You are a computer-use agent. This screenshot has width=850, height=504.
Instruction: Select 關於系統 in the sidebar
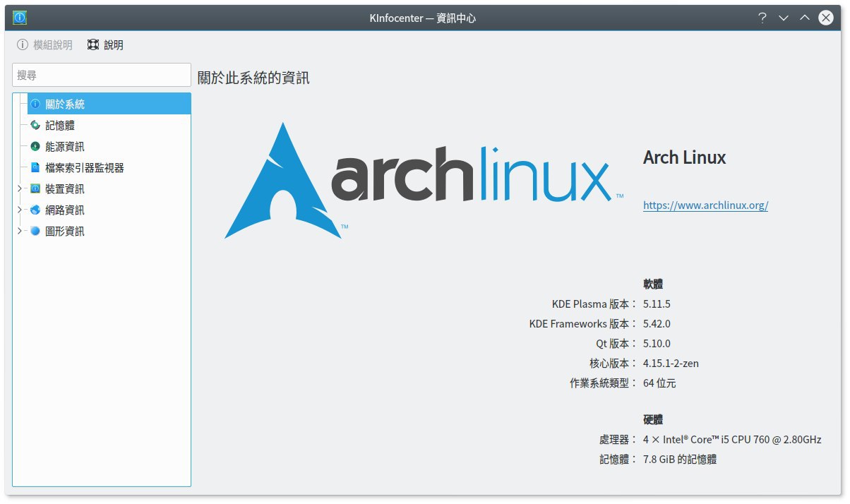pos(109,104)
